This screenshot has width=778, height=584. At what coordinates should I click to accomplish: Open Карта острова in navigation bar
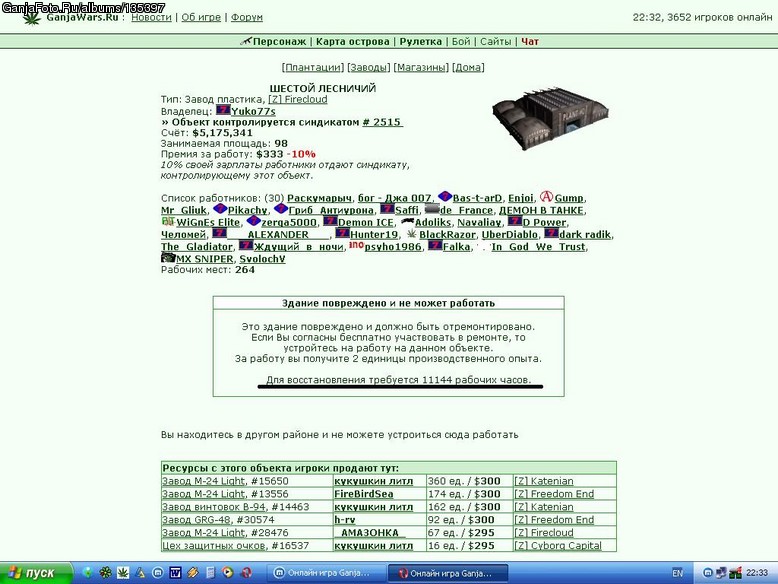(x=353, y=42)
